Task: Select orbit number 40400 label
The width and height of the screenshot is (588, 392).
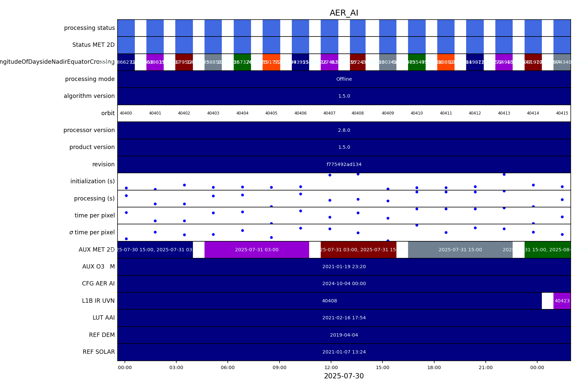Action: click(x=126, y=113)
